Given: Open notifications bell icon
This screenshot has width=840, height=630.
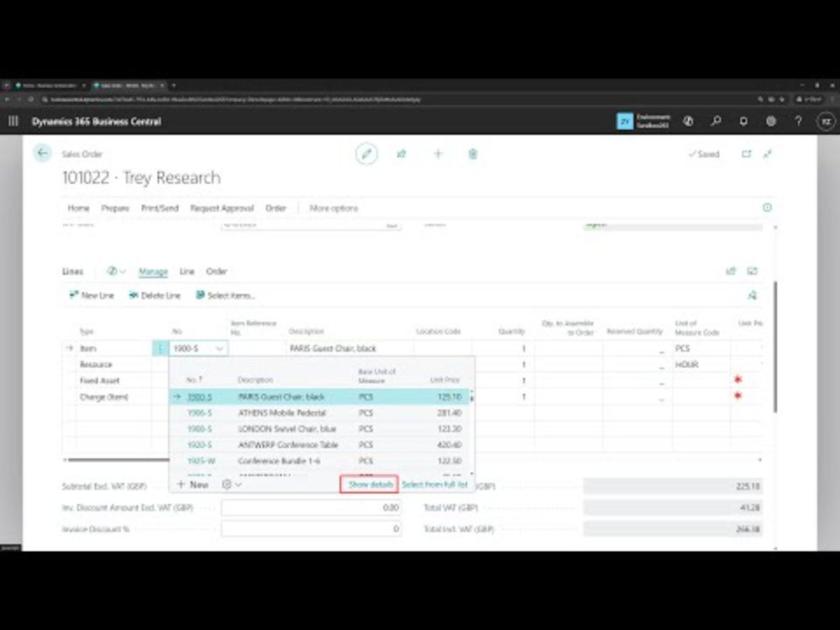Looking at the screenshot, I should pos(743,122).
